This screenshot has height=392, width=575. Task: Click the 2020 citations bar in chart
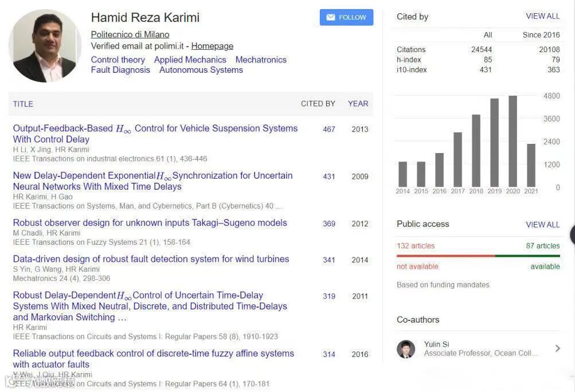pyautogui.click(x=513, y=142)
